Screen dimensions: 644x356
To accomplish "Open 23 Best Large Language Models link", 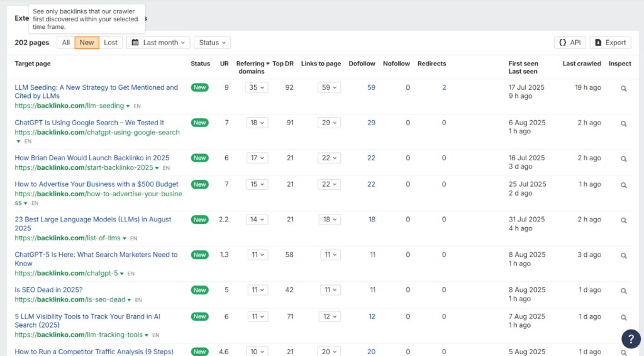I will pyautogui.click(x=93, y=224).
